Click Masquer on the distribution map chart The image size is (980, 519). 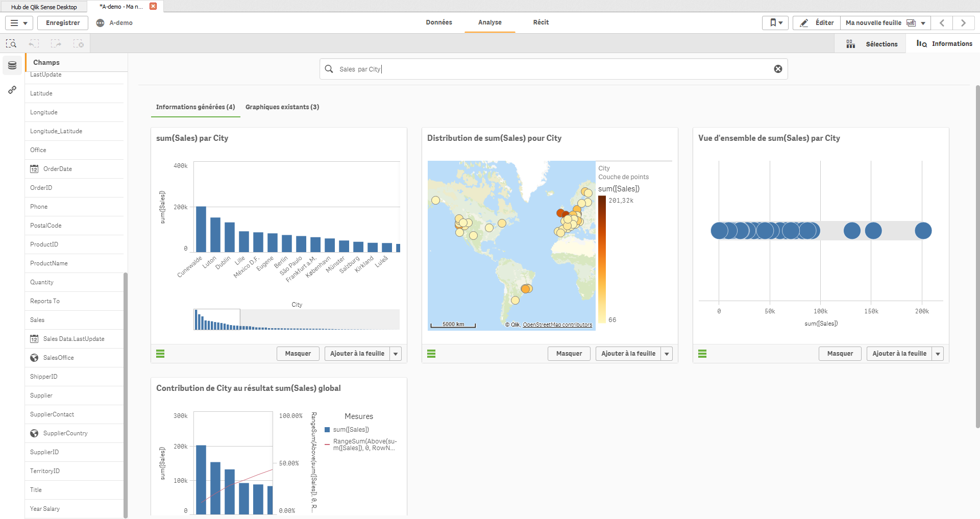(x=569, y=354)
